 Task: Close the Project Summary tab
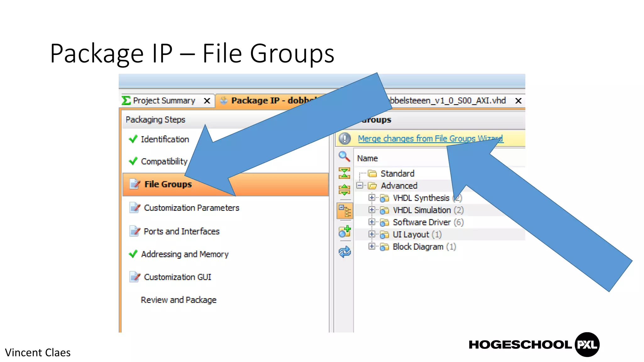[207, 101]
